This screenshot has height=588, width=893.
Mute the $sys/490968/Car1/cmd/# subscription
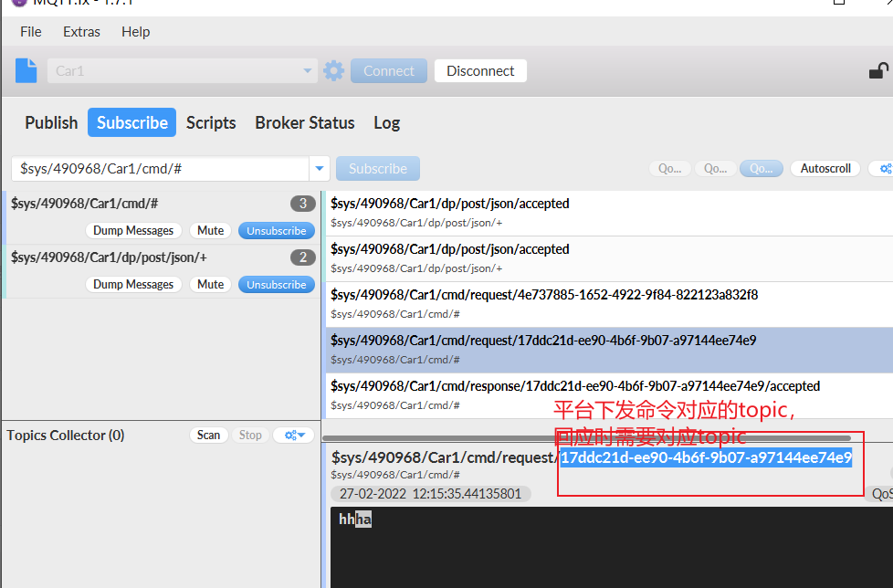[x=210, y=230]
